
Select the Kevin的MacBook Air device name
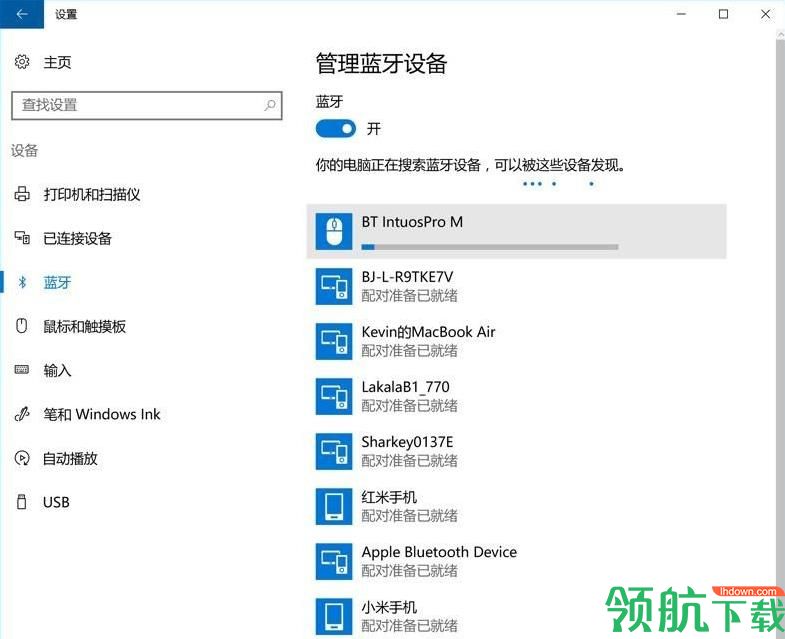[428, 332]
